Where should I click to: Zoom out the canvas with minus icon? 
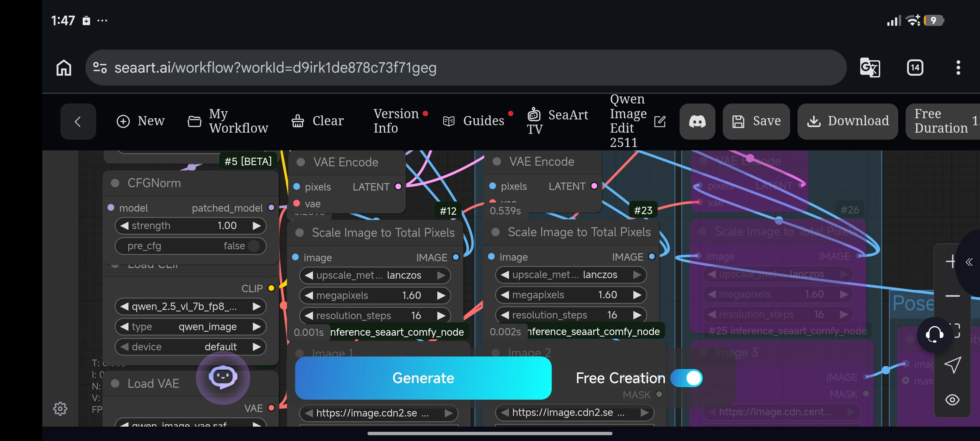point(952,296)
